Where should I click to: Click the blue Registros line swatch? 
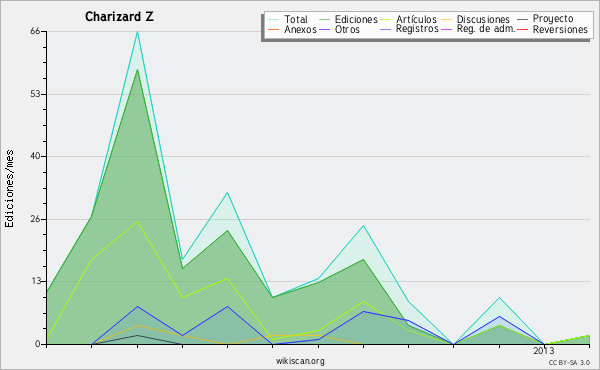point(385,30)
